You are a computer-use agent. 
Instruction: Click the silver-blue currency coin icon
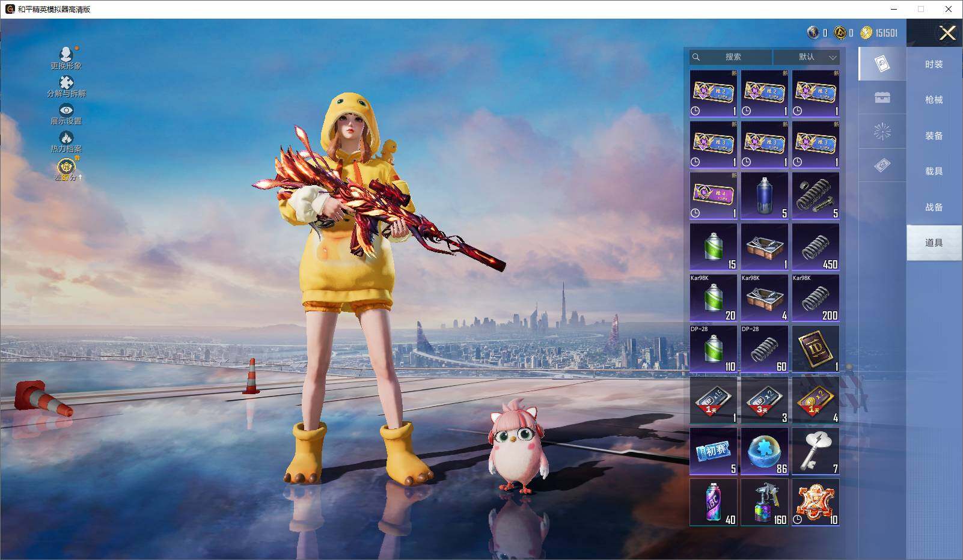click(x=813, y=32)
